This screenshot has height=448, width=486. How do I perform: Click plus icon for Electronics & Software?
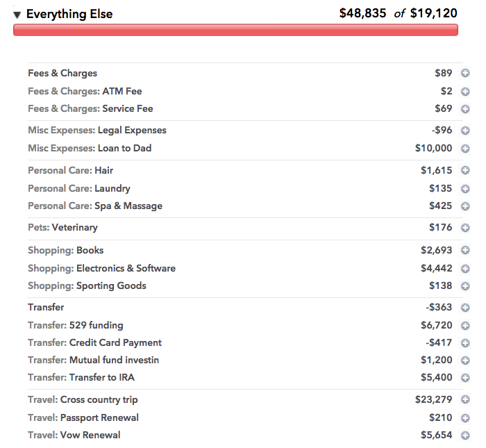465,269
